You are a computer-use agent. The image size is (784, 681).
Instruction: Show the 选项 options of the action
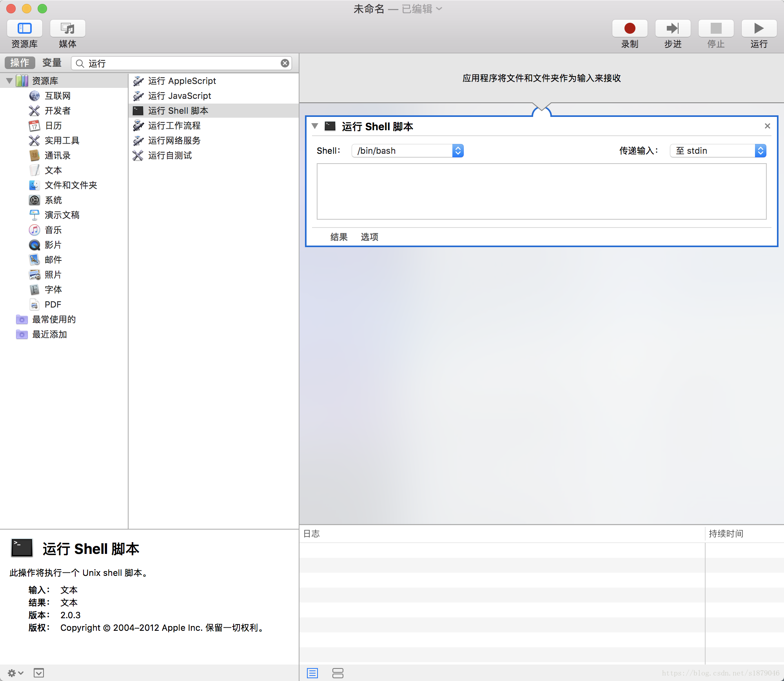370,237
